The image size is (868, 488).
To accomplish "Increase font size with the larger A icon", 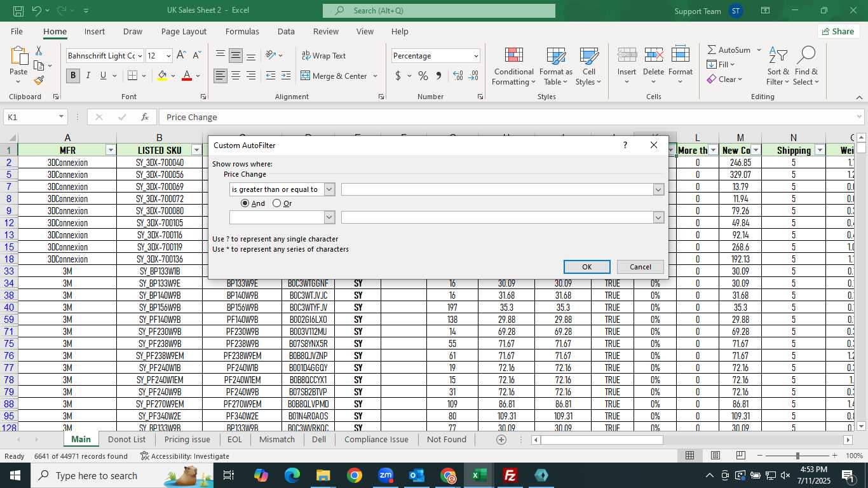I will (181, 55).
